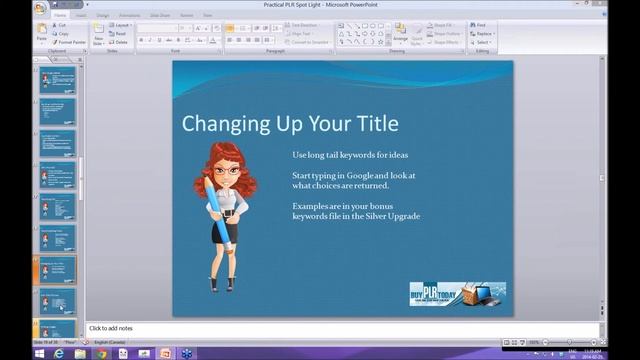The width and height of the screenshot is (640, 360).
Task: Toggle Bold formatting
Action: point(141,40)
